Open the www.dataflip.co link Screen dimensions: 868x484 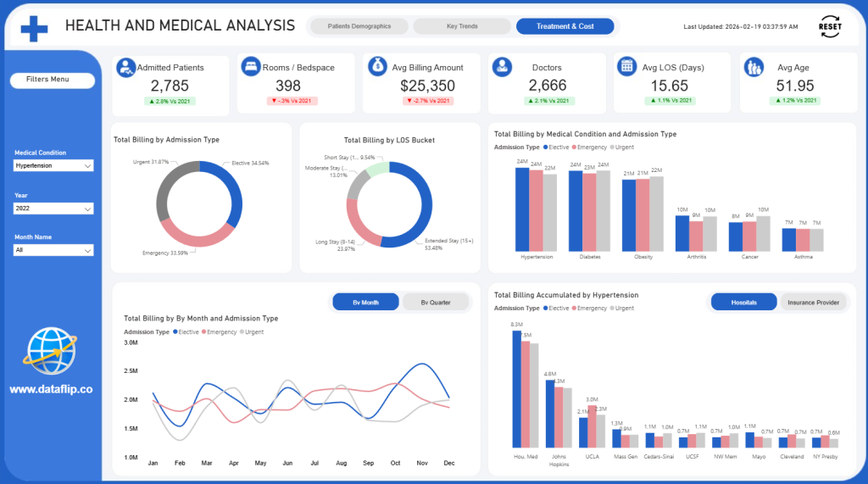pyautogui.click(x=51, y=390)
